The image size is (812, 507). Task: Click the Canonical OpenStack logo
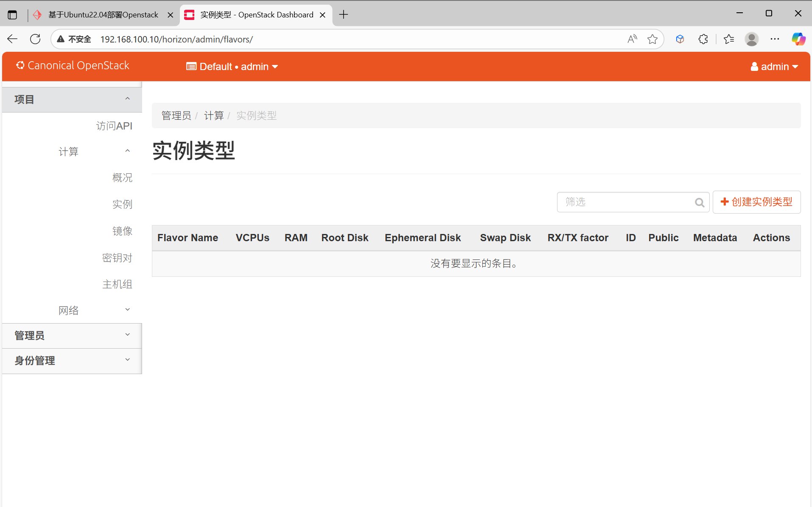(73, 65)
